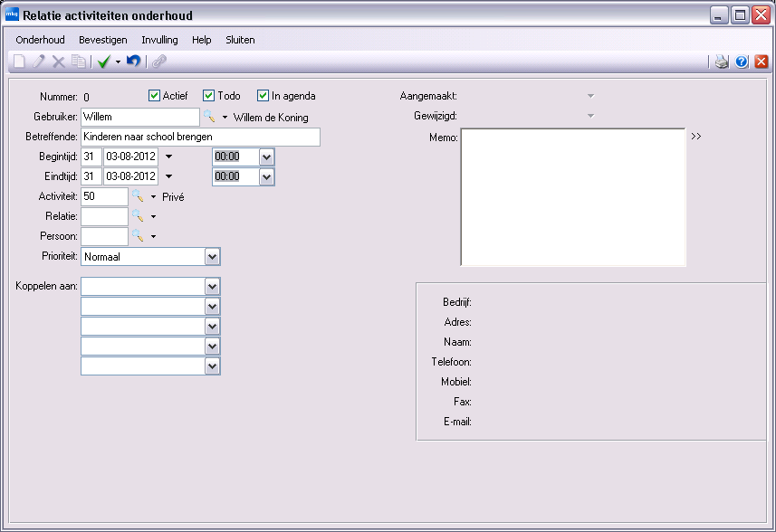The height and width of the screenshot is (532, 776).
Task: Expand the memo with the >> button
Action: click(696, 136)
